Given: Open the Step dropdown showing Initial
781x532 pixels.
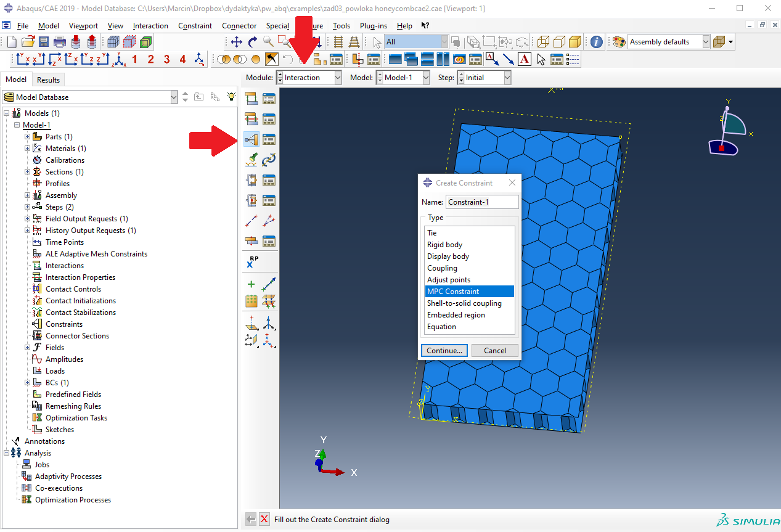Looking at the screenshot, I should pyautogui.click(x=507, y=78).
